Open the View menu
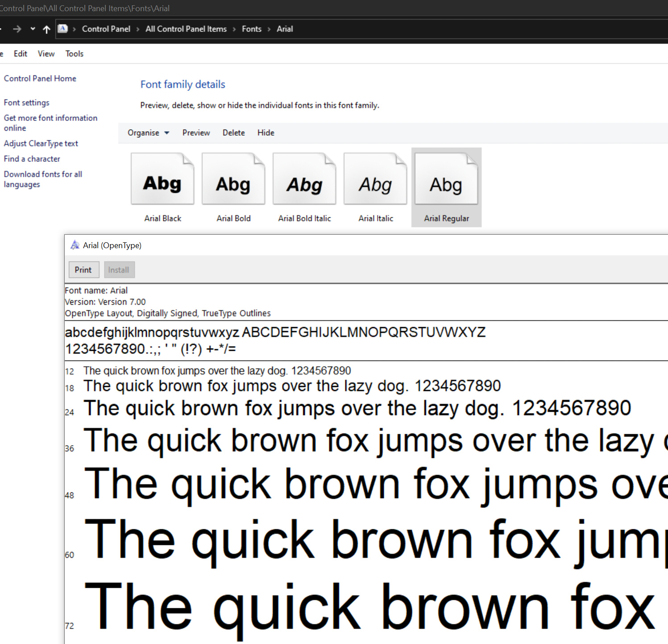668x644 pixels. coord(46,54)
